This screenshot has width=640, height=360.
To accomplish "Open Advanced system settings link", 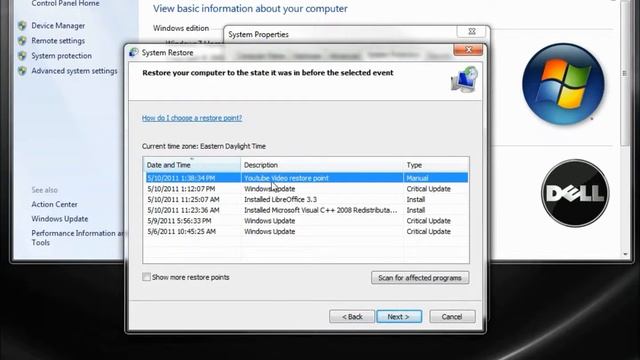I will point(74,71).
